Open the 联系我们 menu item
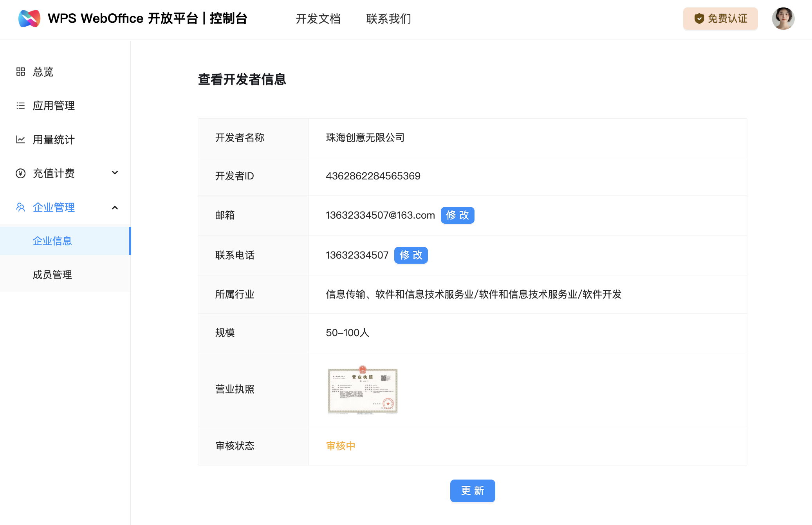812x525 pixels. [x=388, y=18]
